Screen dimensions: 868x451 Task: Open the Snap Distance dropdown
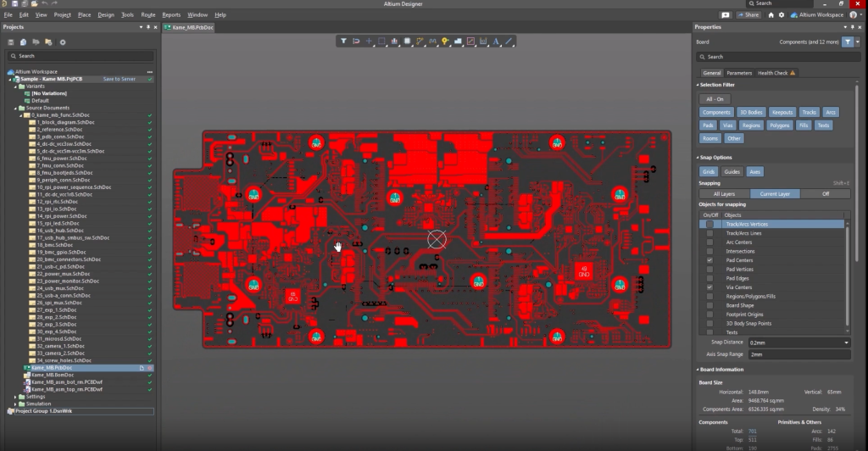coord(846,342)
